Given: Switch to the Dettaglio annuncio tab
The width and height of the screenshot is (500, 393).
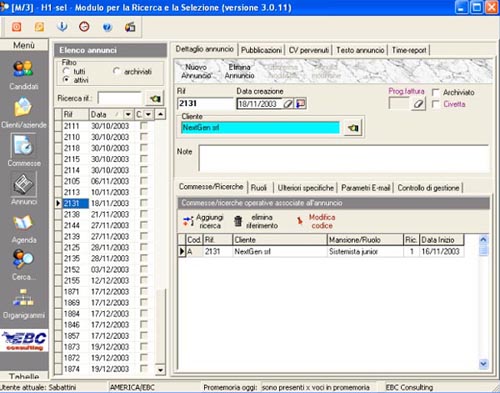Looking at the screenshot, I should pyautogui.click(x=204, y=49).
